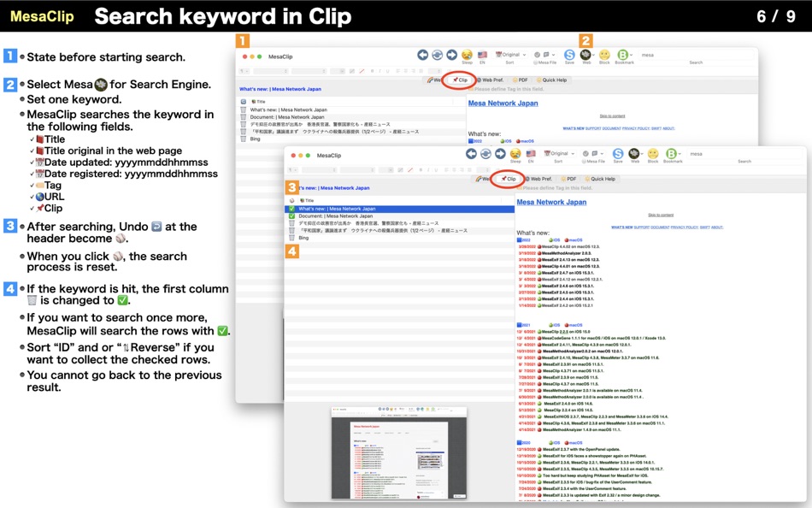Open the Original sort dropdown in the rear window
This screenshot has width=812, height=508.
pyautogui.click(x=510, y=55)
